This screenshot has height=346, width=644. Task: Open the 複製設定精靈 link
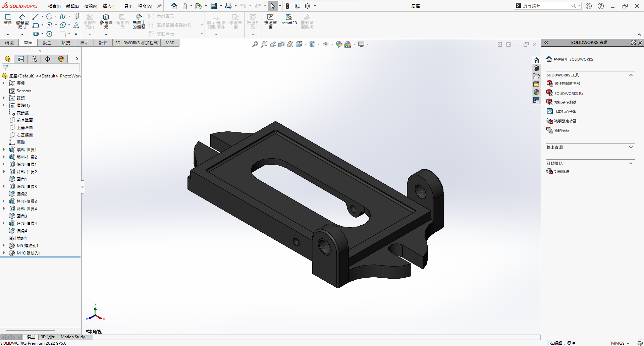pyautogui.click(x=565, y=121)
